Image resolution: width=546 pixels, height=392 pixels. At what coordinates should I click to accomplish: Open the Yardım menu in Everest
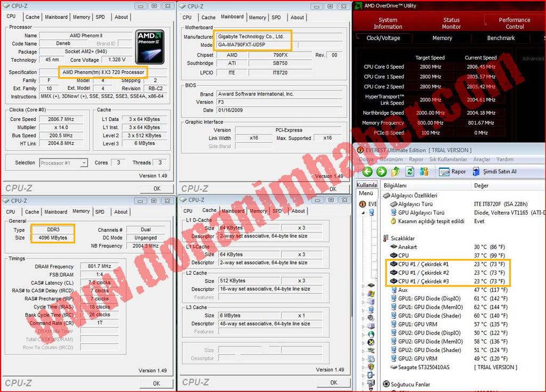click(x=505, y=159)
